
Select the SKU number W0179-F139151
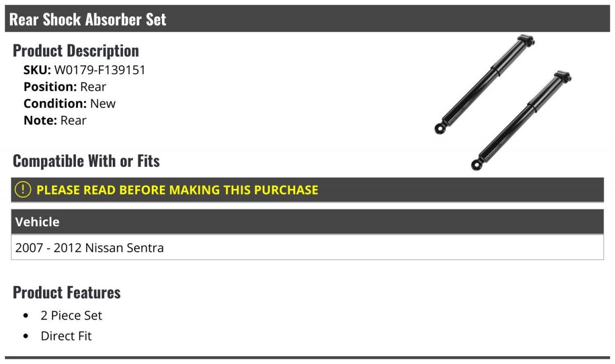click(100, 70)
